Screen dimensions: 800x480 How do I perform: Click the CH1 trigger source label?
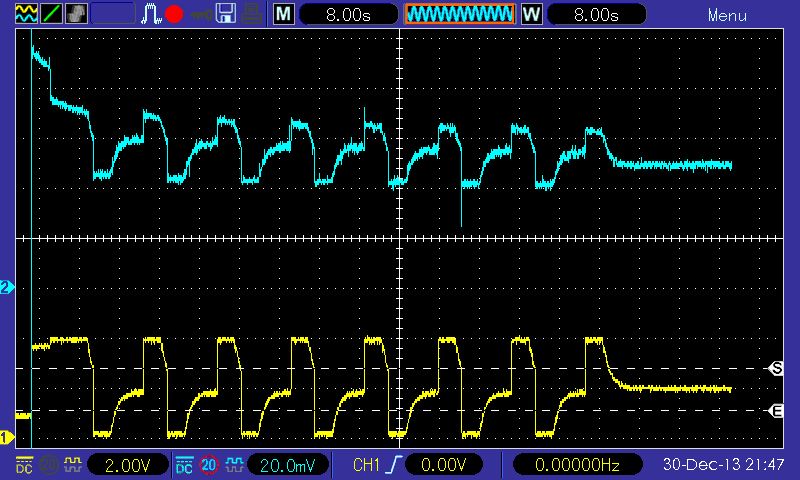(x=366, y=465)
